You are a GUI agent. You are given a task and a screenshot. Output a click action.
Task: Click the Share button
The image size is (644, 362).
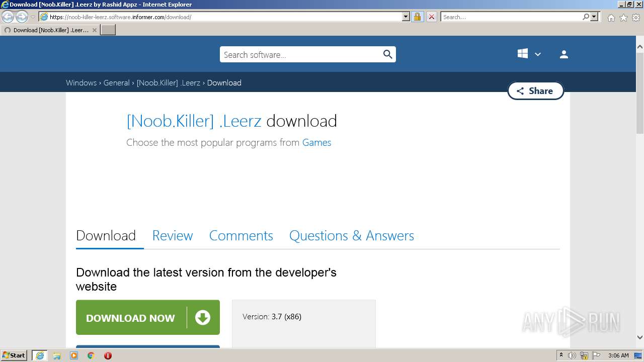tap(535, 91)
